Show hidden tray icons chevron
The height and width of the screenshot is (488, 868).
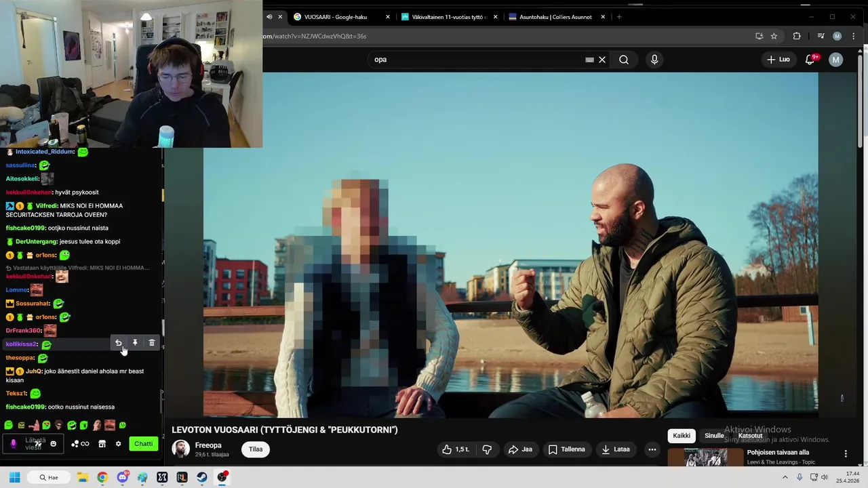click(x=785, y=477)
